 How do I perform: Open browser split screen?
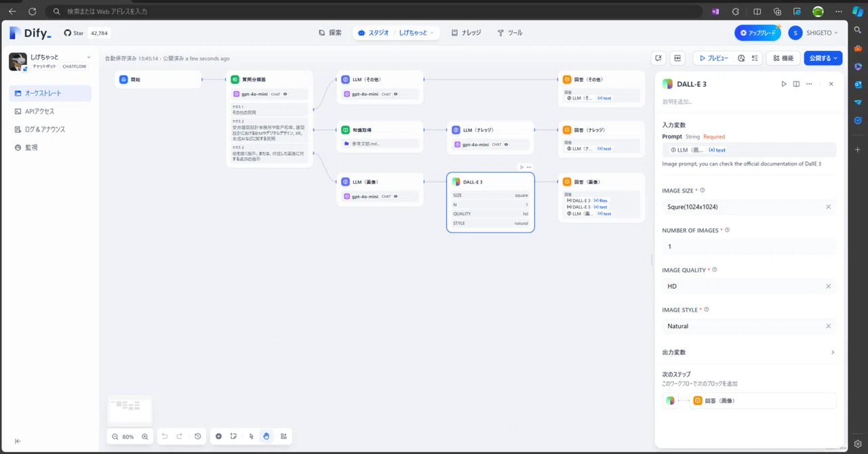[757, 12]
